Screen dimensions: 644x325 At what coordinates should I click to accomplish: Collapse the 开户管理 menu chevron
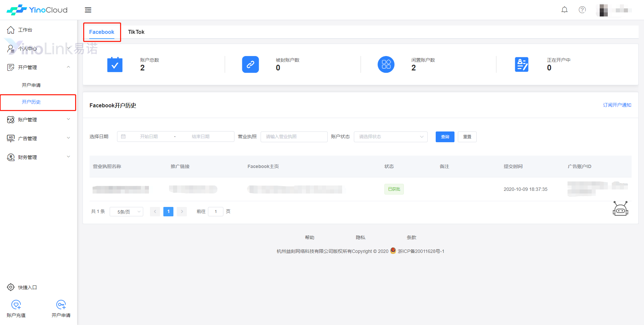[x=68, y=67]
